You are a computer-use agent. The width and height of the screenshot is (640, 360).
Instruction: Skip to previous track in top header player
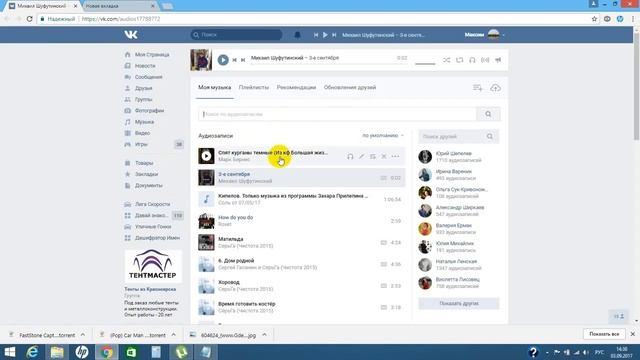[316, 35]
